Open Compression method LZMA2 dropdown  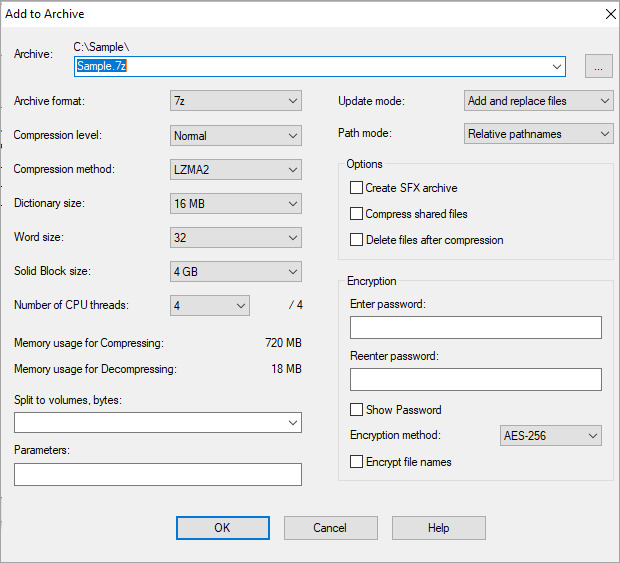pyautogui.click(x=236, y=169)
